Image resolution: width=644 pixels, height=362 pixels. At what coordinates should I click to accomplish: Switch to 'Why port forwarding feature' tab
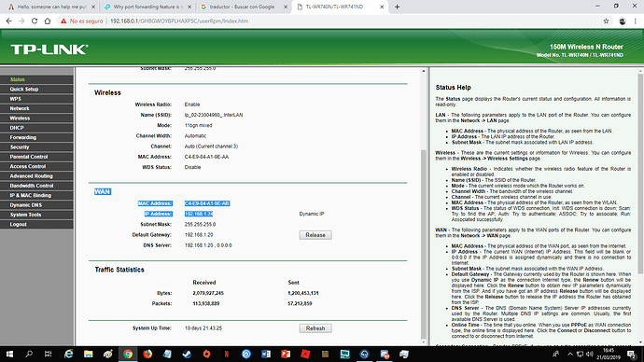(x=147, y=7)
